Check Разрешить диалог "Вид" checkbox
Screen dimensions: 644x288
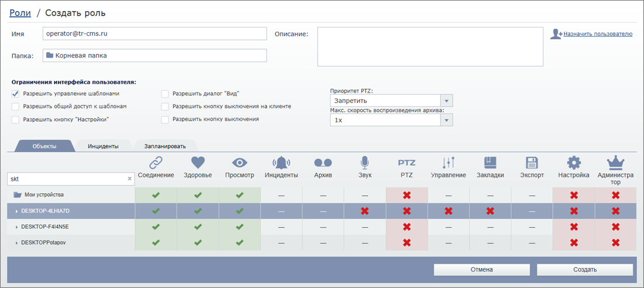[165, 94]
